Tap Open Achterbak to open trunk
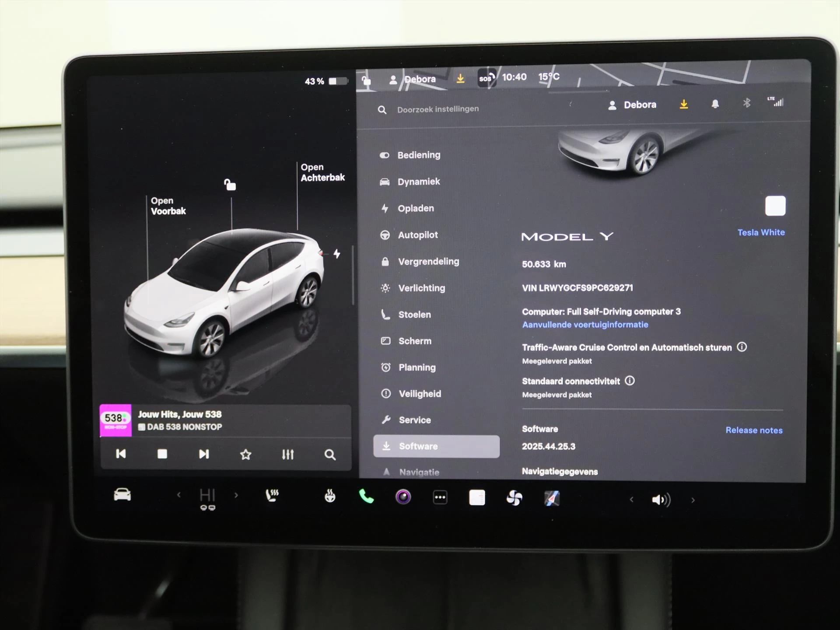This screenshot has height=630, width=840. (323, 172)
